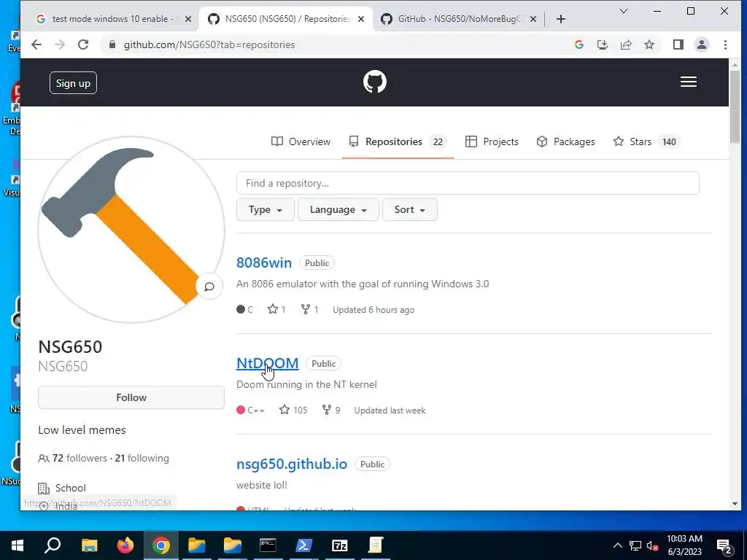Open a new browser tab with plus

[561, 19]
